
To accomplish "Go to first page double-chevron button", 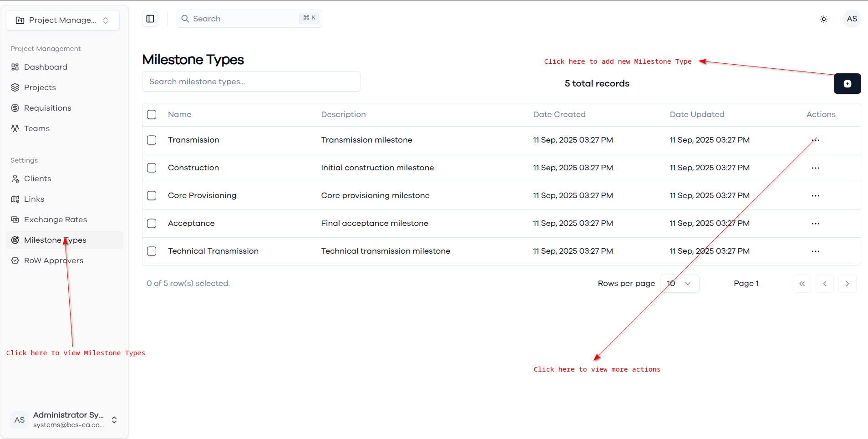I will click(802, 284).
